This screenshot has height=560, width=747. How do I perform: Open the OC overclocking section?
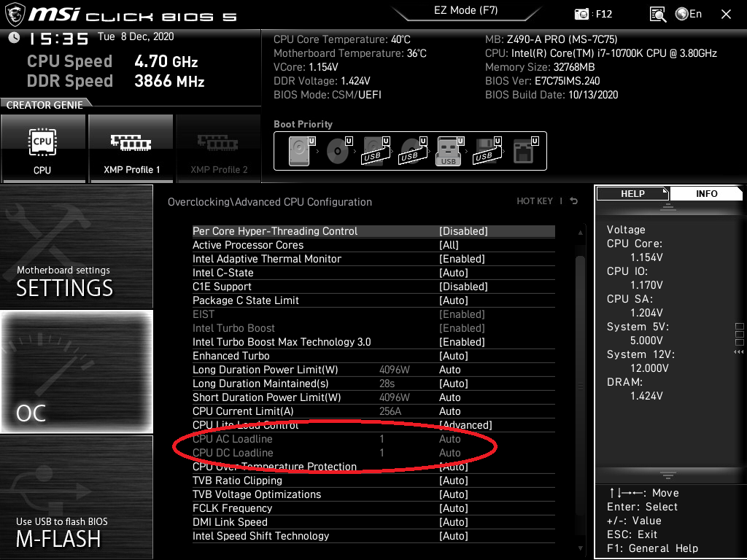coord(77,371)
